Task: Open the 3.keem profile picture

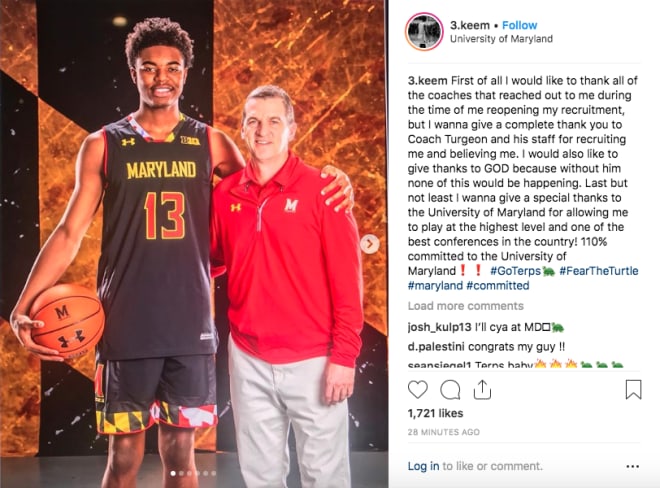Action: pyautogui.click(x=424, y=32)
